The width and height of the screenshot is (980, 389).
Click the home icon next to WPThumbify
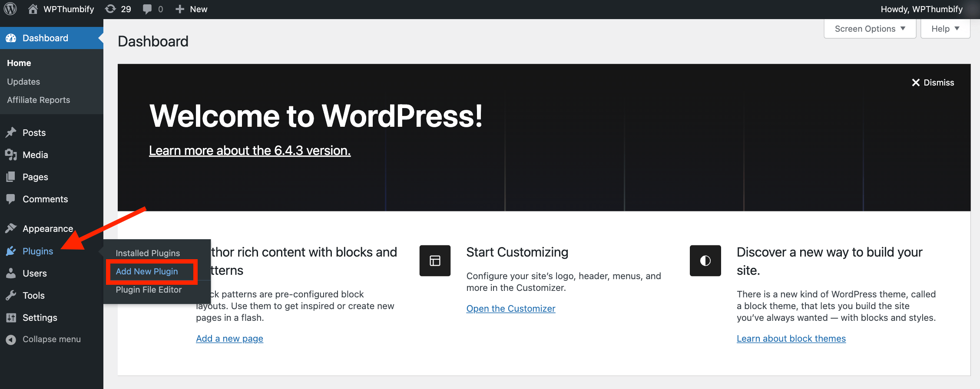33,9
